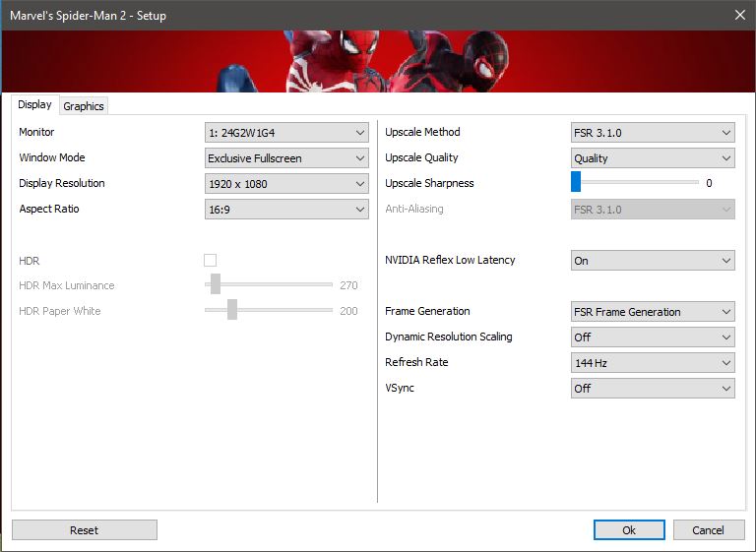
Task: Click the VSync label
Action: (400, 388)
